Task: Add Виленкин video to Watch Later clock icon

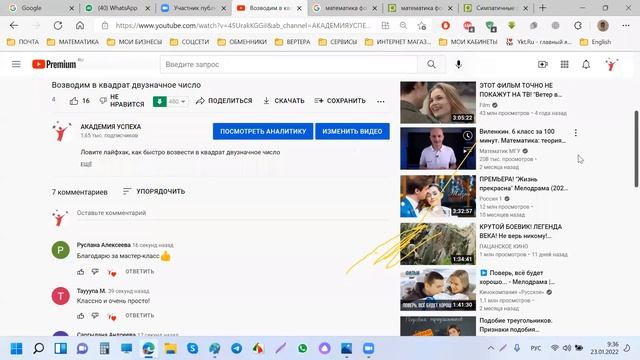Action: tap(468, 135)
